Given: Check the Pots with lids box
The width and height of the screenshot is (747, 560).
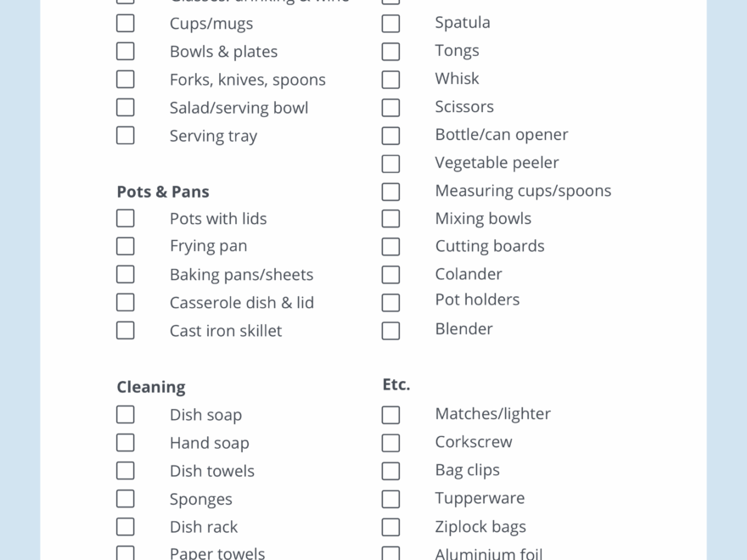Looking at the screenshot, I should pos(126,219).
